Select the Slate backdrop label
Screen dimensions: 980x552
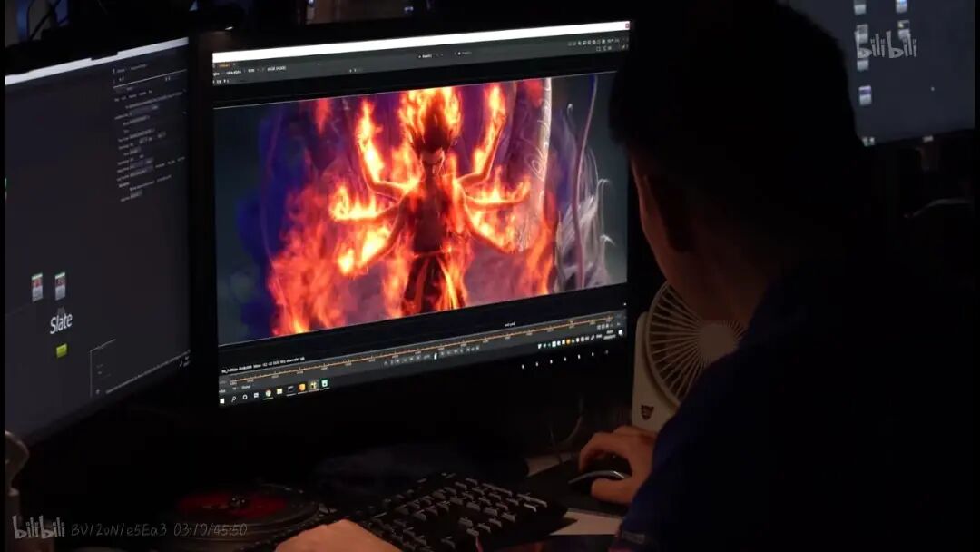coord(62,323)
